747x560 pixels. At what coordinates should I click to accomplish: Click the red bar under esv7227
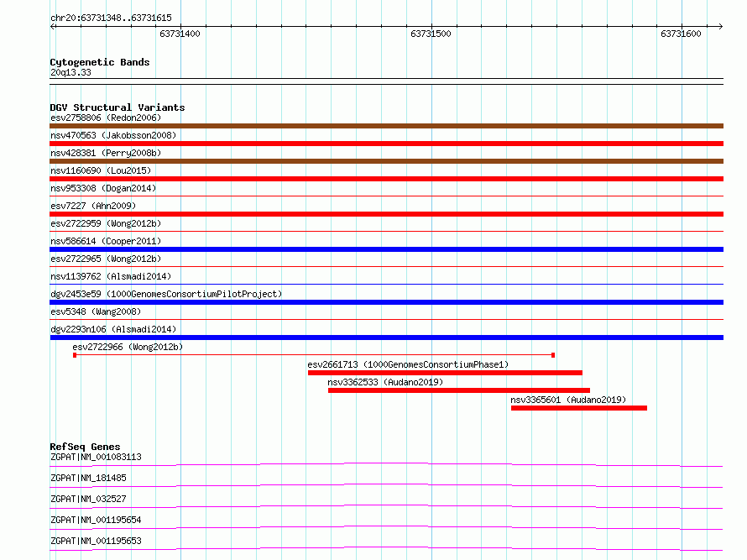coord(386,214)
